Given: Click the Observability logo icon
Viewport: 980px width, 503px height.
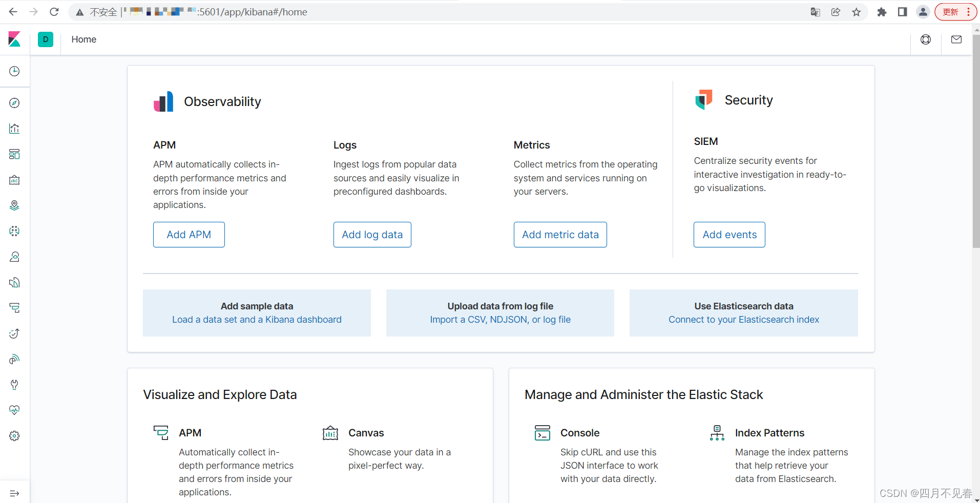Looking at the screenshot, I should 163,101.
